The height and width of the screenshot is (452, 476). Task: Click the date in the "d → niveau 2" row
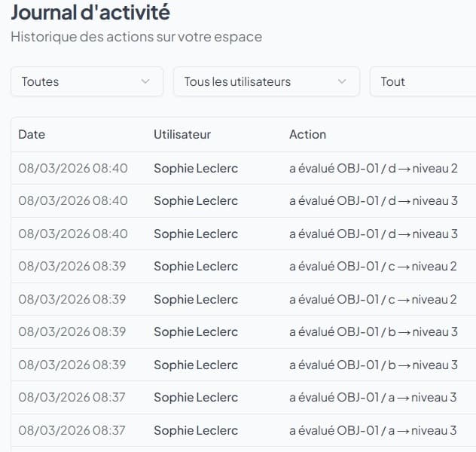73,168
